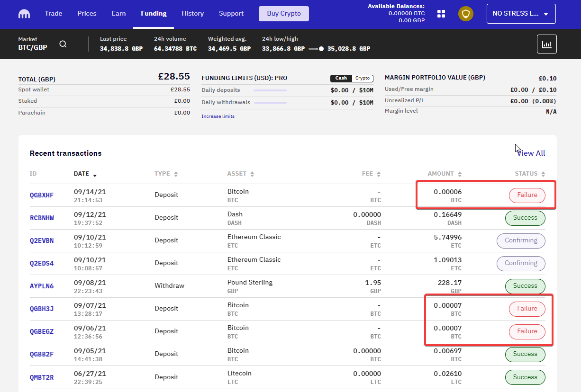
Task: Click the Kraken logo icon
Action: [x=24, y=14]
